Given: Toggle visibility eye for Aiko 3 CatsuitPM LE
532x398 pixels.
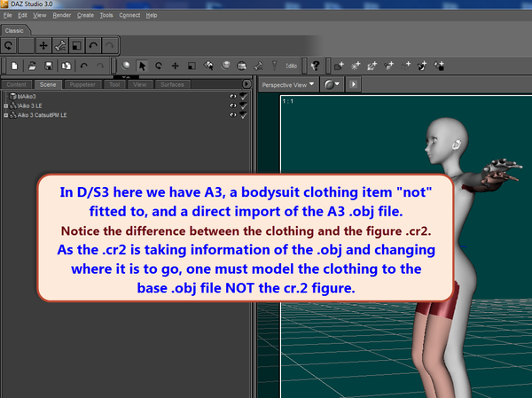Looking at the screenshot, I should click(232, 115).
